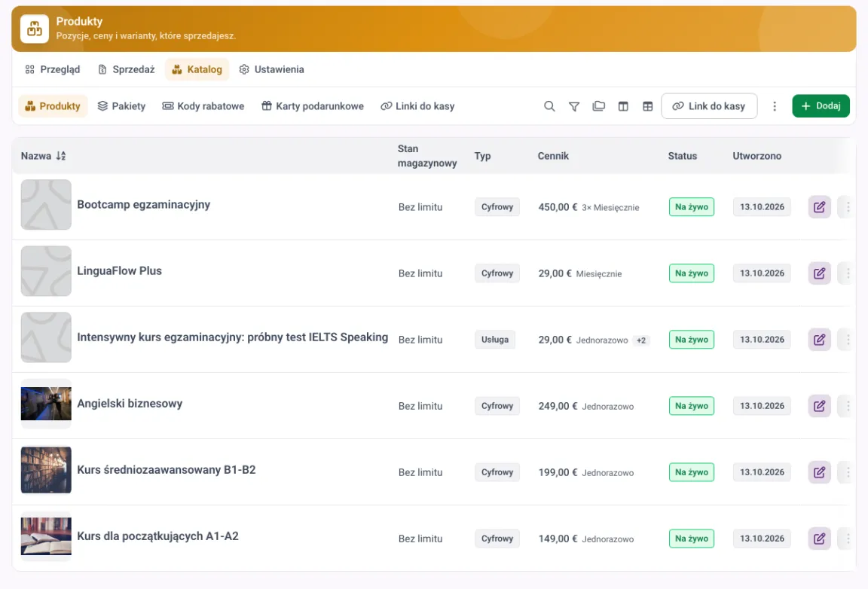This screenshot has width=868, height=589.
Task: Select the Katalog tab
Action: click(197, 70)
